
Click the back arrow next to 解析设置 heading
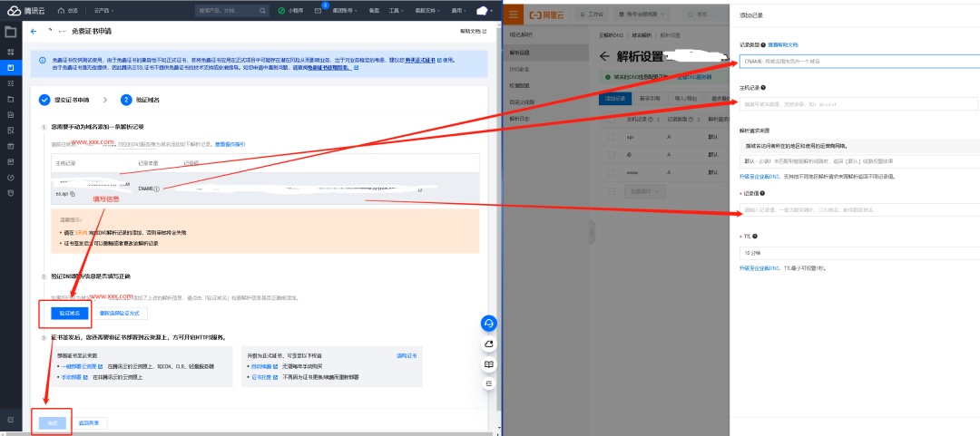[x=604, y=56]
